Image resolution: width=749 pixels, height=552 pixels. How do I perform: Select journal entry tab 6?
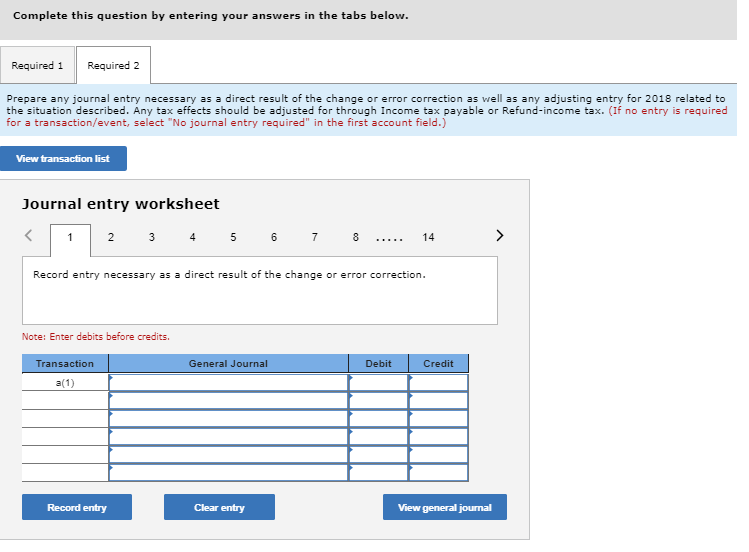(274, 237)
